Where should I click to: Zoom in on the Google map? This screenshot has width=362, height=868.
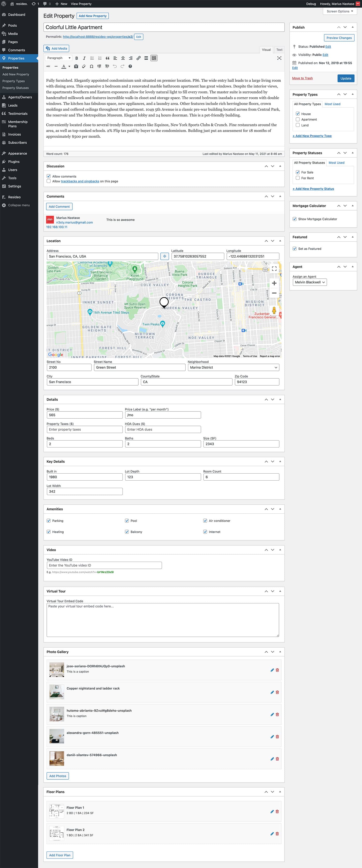point(274,283)
